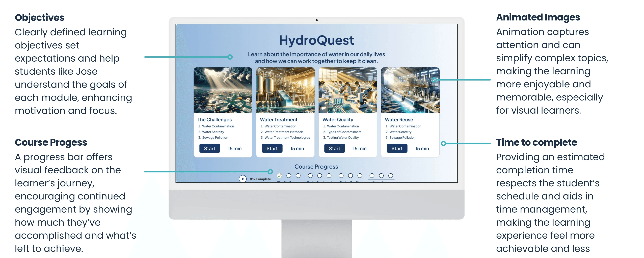This screenshot has height=258, width=644.
Task: Click 'Water Scarcity' in The Challenges card
Action: click(x=213, y=132)
